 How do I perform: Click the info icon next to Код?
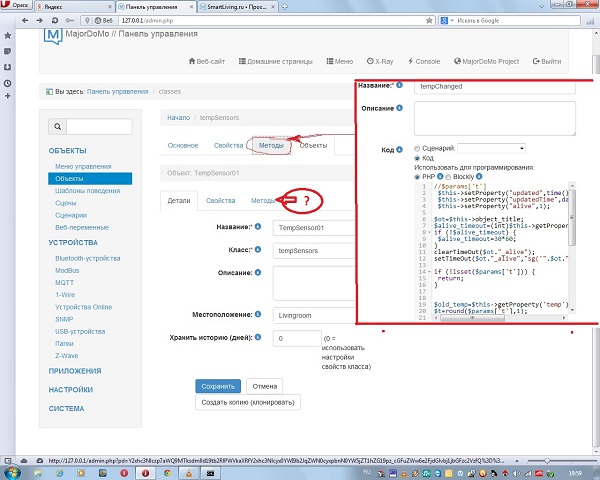(400, 147)
